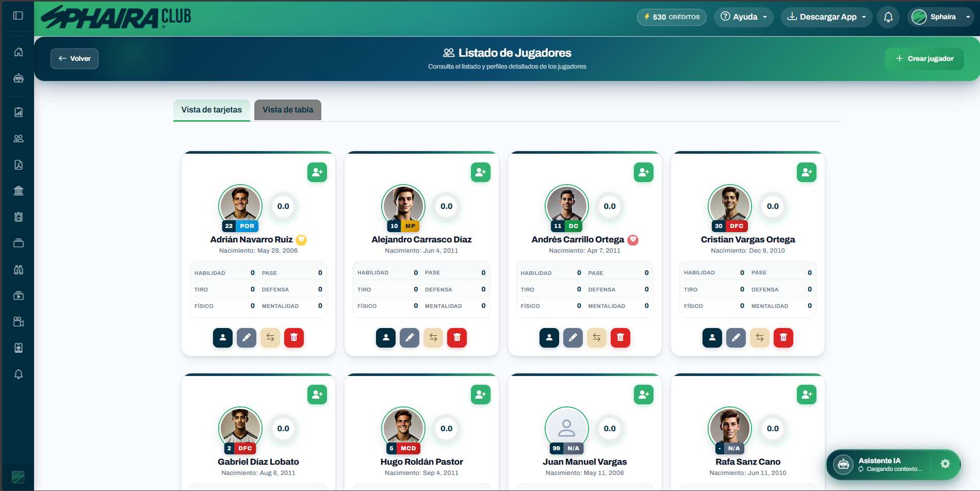Edit Adrián Navarro Ruiz with the pencil icon
The image size is (980, 491).
pos(247,338)
